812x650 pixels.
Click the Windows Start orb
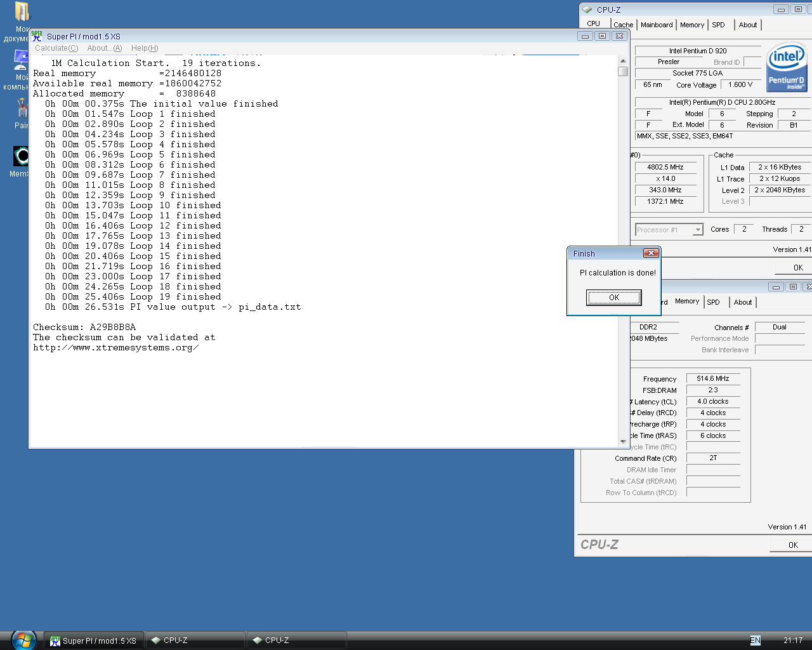click(x=23, y=640)
